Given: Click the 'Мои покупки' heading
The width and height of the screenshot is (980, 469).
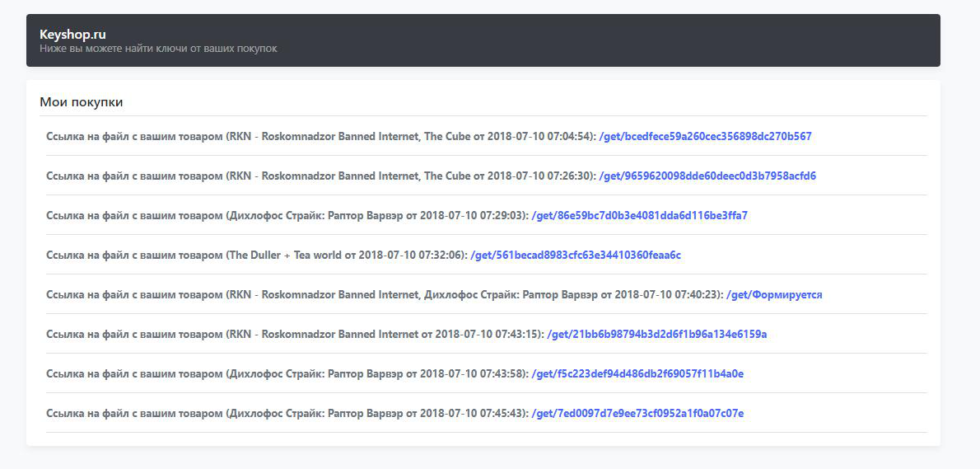Looking at the screenshot, I should pyautogui.click(x=82, y=102).
